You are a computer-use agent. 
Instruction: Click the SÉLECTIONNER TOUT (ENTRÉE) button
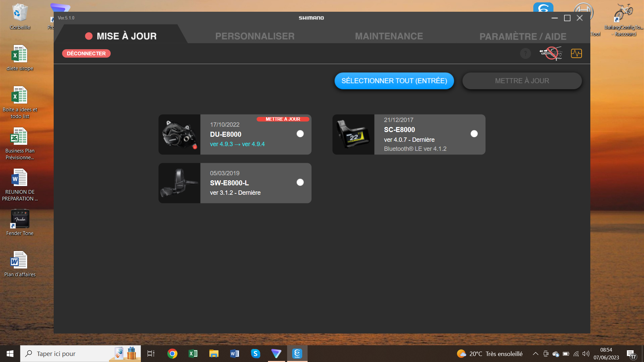(x=394, y=81)
